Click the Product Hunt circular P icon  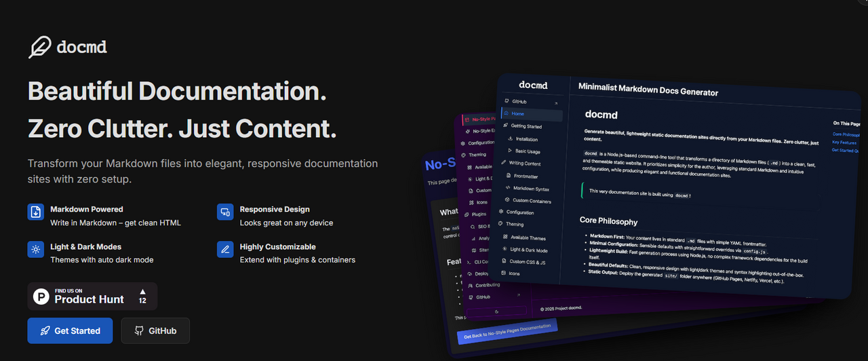pos(42,296)
